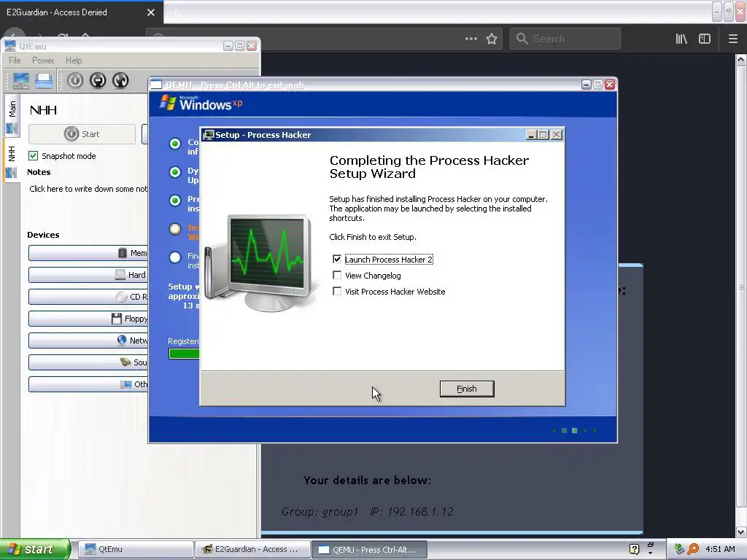
Task: Click the green XP setup progress bar
Action: [184, 354]
